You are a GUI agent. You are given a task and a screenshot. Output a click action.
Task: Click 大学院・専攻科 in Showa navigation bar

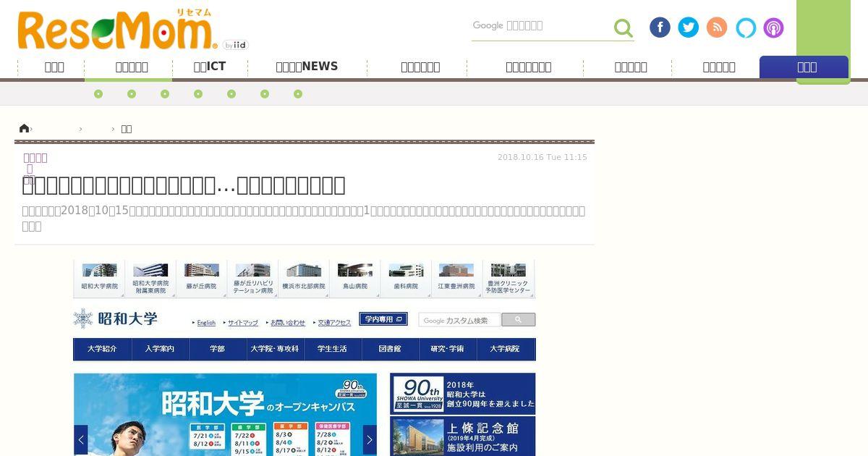275,349
